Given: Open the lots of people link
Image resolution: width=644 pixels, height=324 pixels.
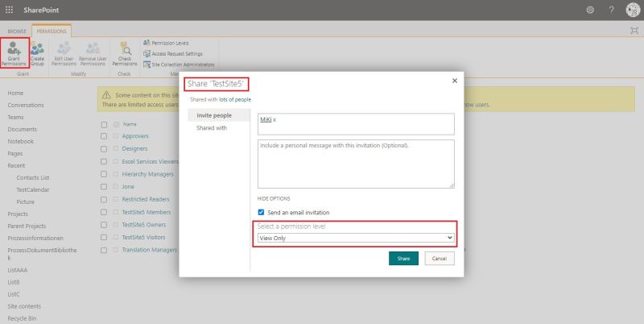Looking at the screenshot, I should [x=235, y=99].
